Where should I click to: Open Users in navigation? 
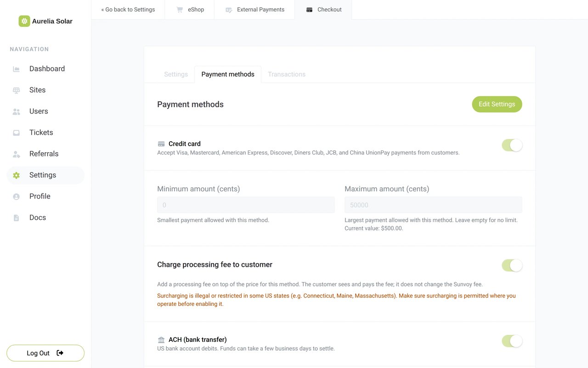(45, 111)
